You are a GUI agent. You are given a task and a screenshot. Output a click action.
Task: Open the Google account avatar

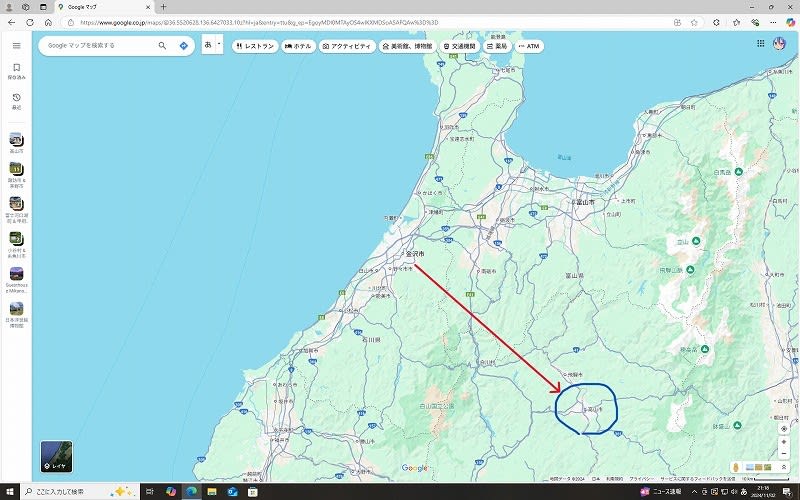[779, 44]
